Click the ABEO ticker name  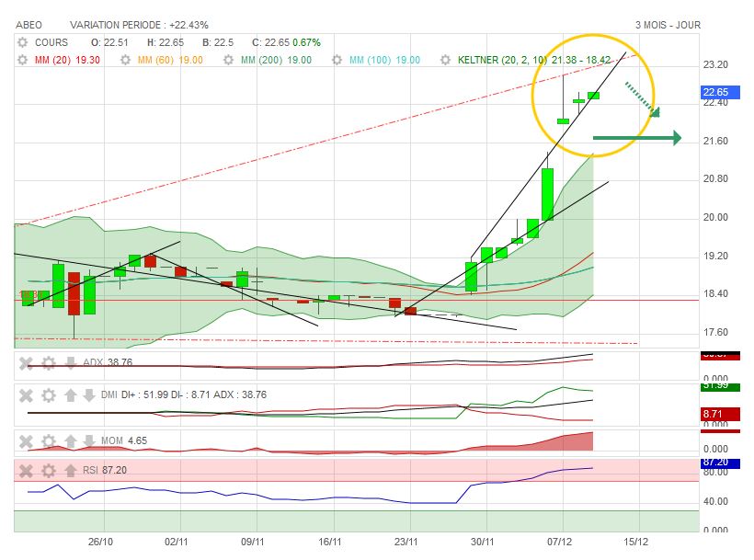point(29,25)
